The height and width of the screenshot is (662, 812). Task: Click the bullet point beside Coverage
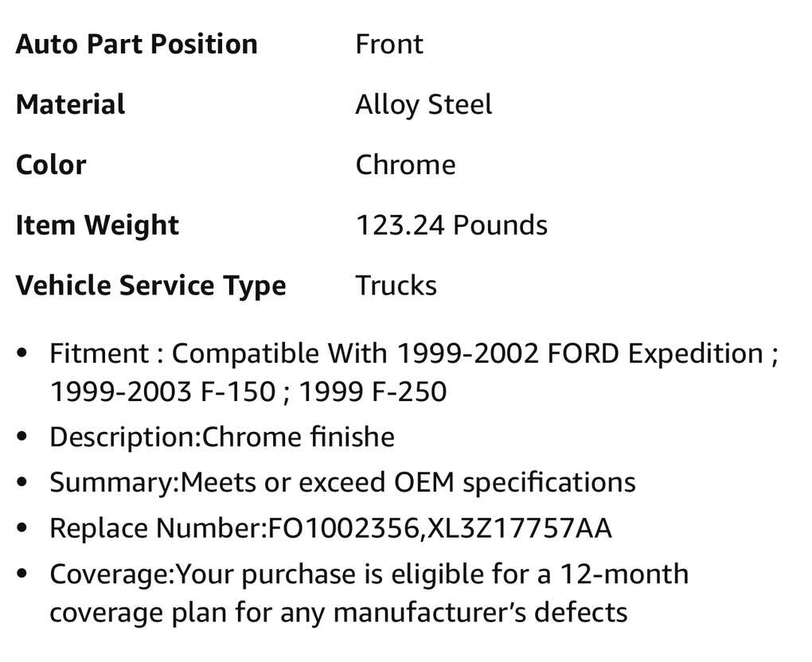22,574
